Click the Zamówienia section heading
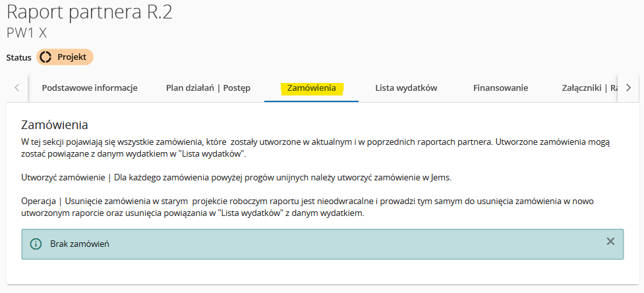 point(54,124)
